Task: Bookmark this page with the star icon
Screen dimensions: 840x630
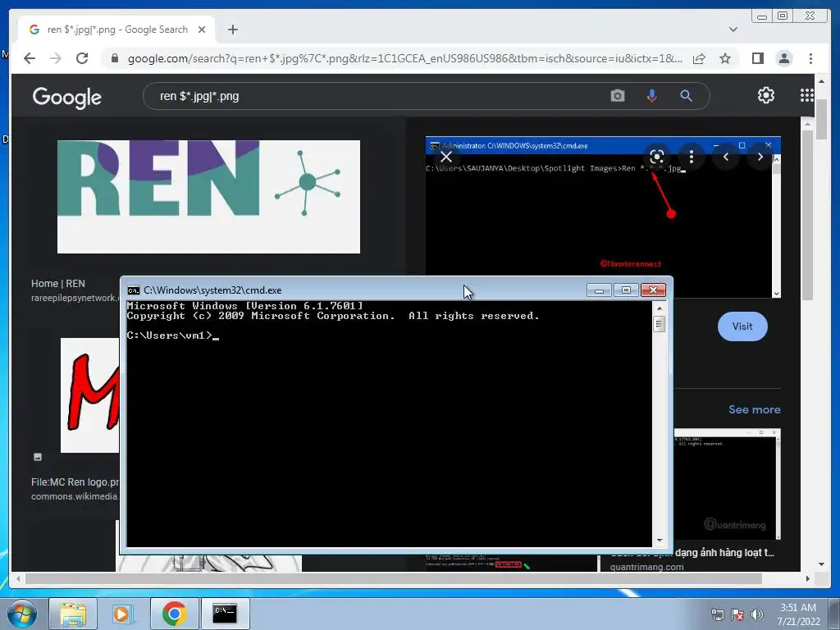Action: tap(725, 58)
